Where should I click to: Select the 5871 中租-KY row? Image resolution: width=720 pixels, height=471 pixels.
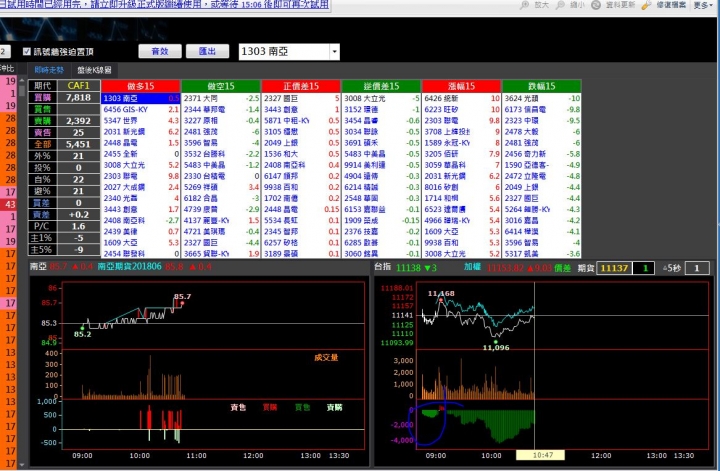[x=301, y=120]
